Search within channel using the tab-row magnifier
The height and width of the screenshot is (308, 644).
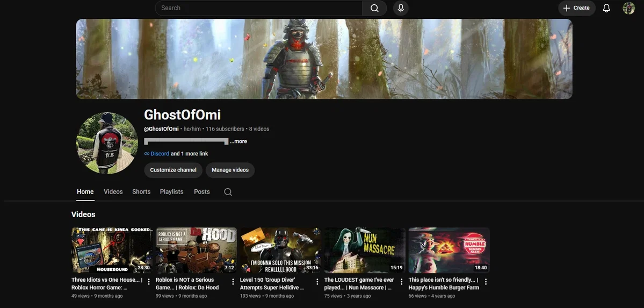pyautogui.click(x=228, y=192)
